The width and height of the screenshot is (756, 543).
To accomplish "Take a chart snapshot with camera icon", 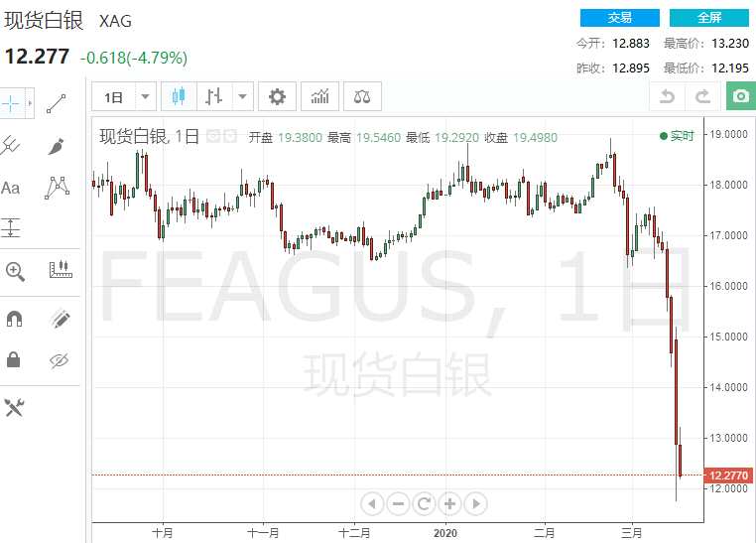I will [x=741, y=96].
